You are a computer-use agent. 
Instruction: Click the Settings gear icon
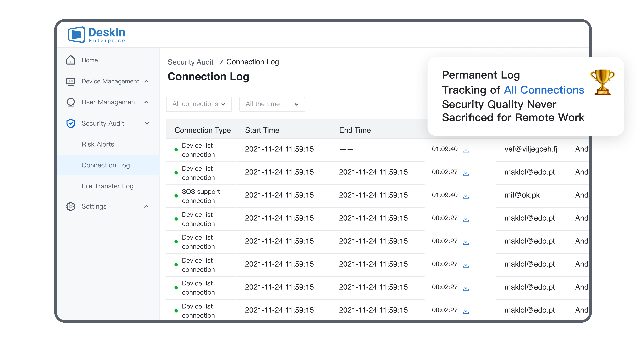(71, 207)
